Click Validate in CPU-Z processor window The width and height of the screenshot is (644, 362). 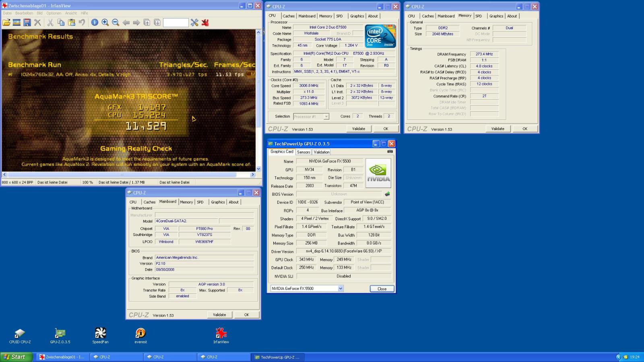tap(359, 129)
